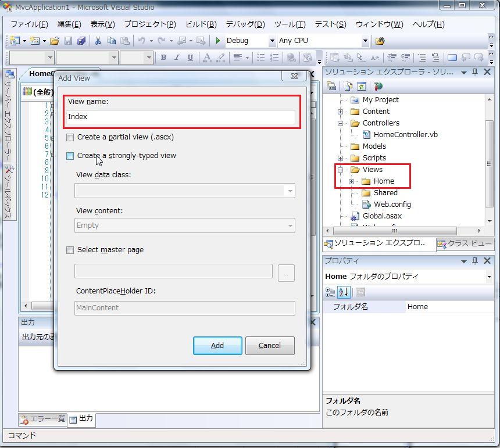Switch Properties panel to alphabetical sort
This screenshot has height=448, width=500.
coord(342,292)
